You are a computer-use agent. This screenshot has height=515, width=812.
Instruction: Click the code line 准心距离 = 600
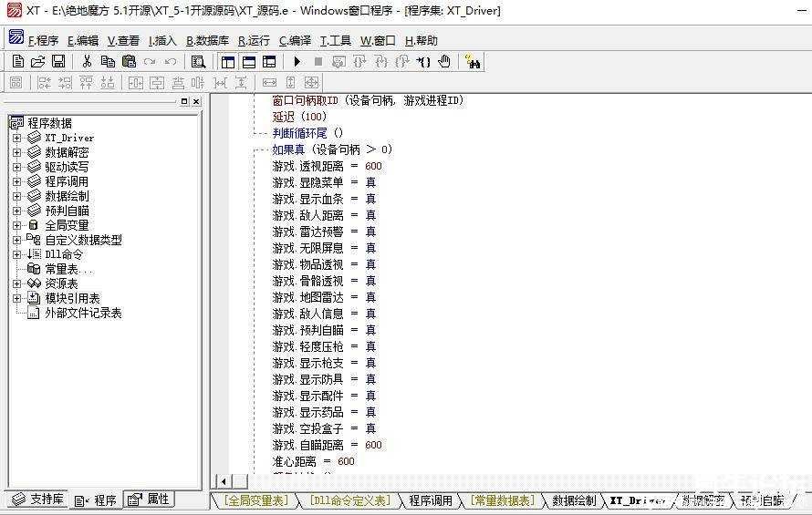(314, 461)
